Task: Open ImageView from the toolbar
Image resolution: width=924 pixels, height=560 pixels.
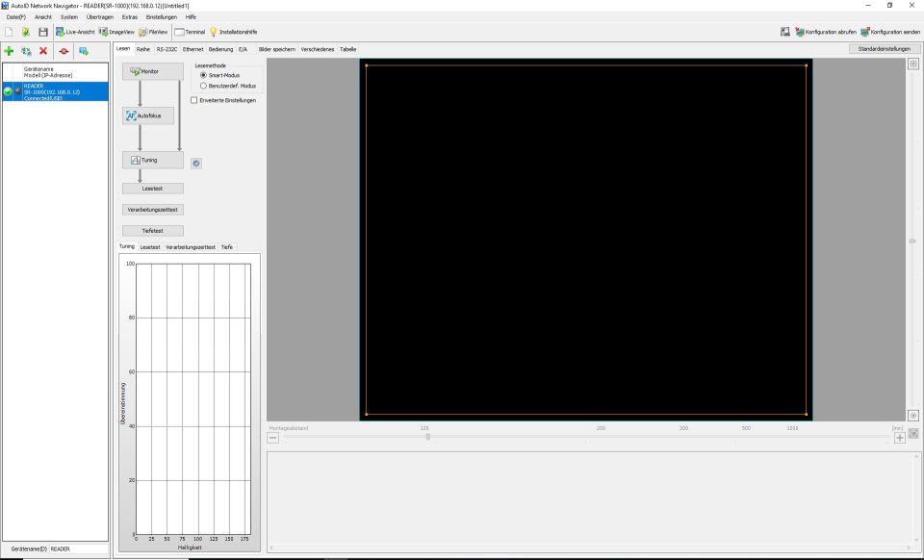Action: coord(116,32)
